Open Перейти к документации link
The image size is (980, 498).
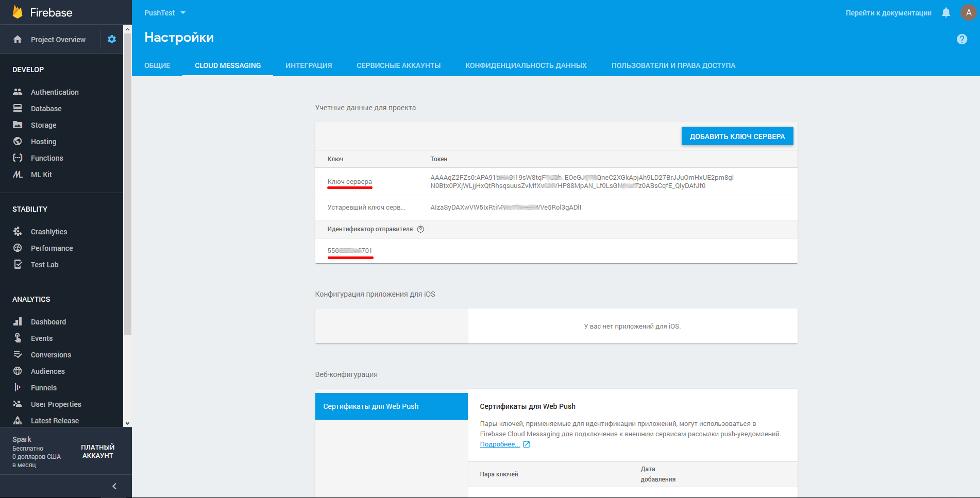888,13
